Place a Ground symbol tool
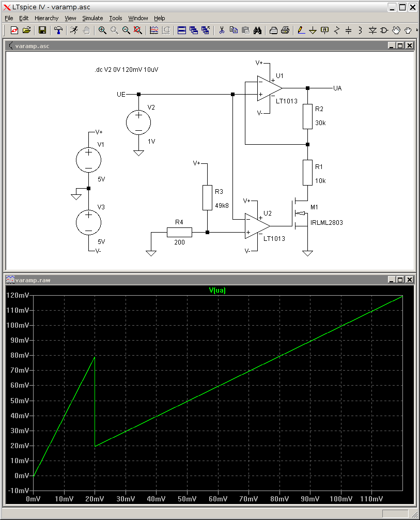The width and height of the screenshot is (420, 520). pyautogui.click(x=313, y=30)
